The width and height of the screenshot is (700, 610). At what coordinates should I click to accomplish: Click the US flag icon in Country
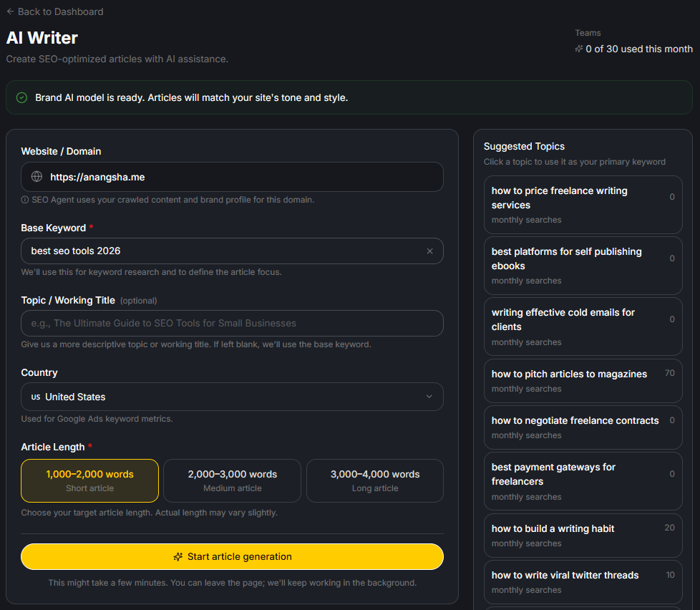coord(36,397)
